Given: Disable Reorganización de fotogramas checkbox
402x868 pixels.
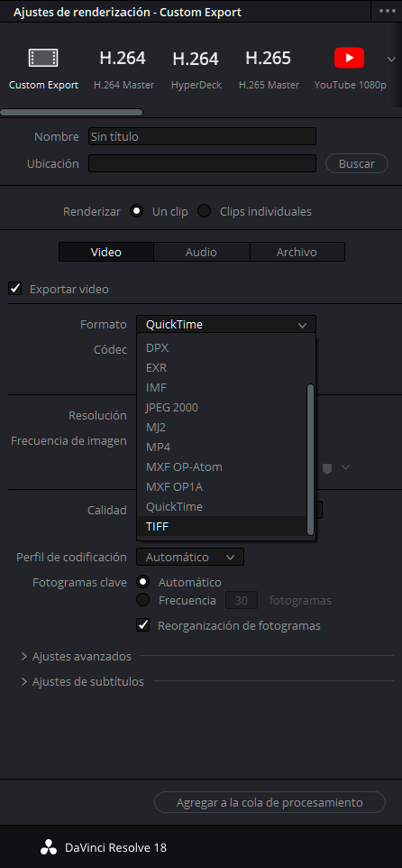Looking at the screenshot, I should pos(143,625).
